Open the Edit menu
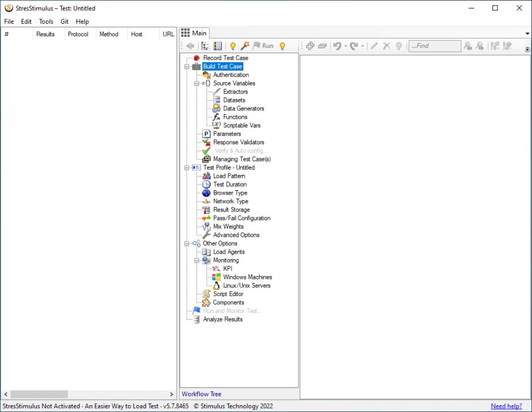Image resolution: width=532 pixels, height=412 pixels. pos(26,22)
